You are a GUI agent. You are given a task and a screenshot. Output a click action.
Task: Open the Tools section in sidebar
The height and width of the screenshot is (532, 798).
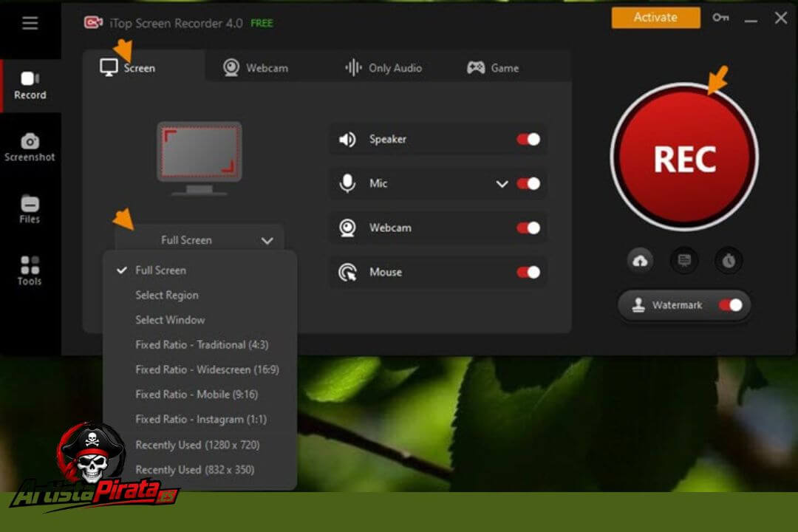coord(30,271)
